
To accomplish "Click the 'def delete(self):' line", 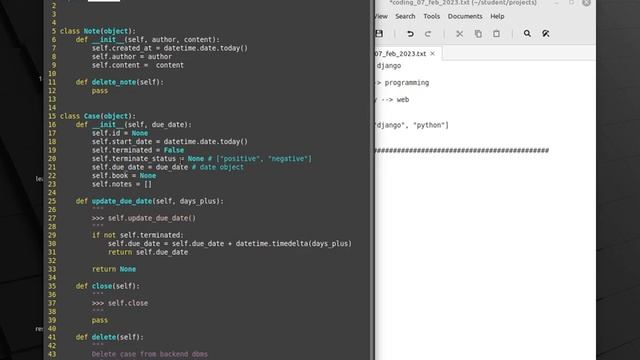I will point(109,337).
